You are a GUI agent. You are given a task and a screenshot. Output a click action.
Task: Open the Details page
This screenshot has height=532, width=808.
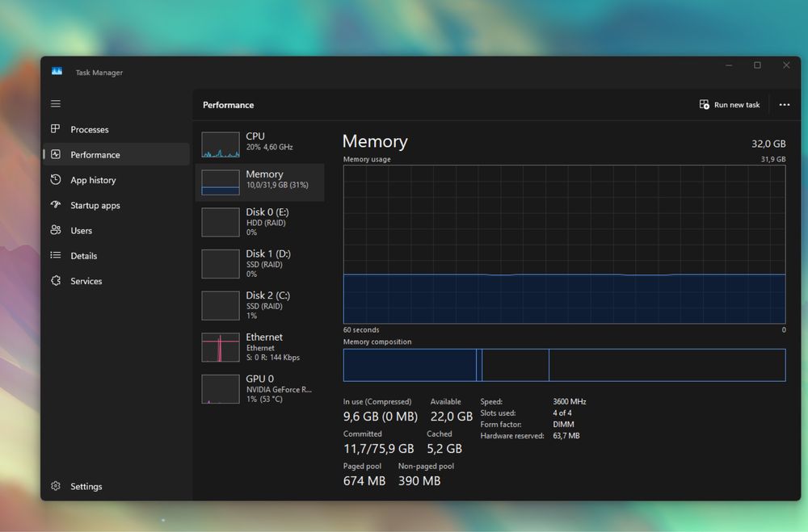coord(117,255)
